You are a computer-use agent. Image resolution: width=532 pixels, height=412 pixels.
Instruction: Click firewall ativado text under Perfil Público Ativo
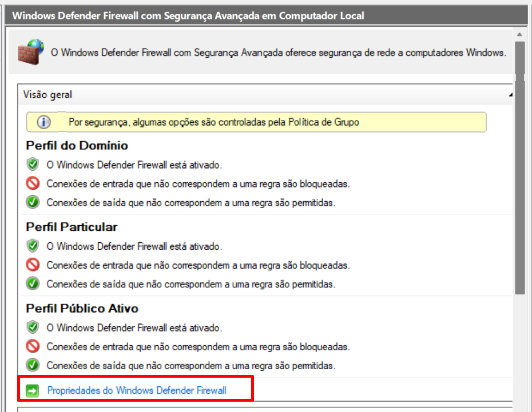click(x=134, y=328)
